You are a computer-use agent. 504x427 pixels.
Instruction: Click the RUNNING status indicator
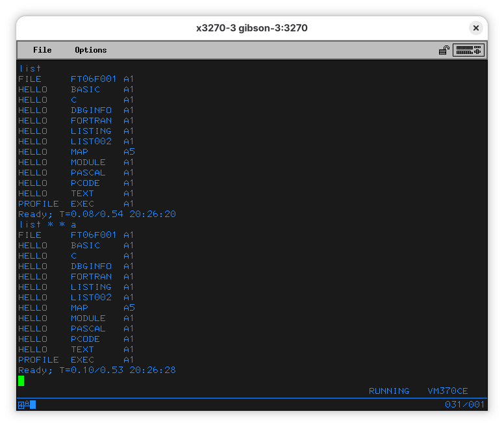point(389,391)
